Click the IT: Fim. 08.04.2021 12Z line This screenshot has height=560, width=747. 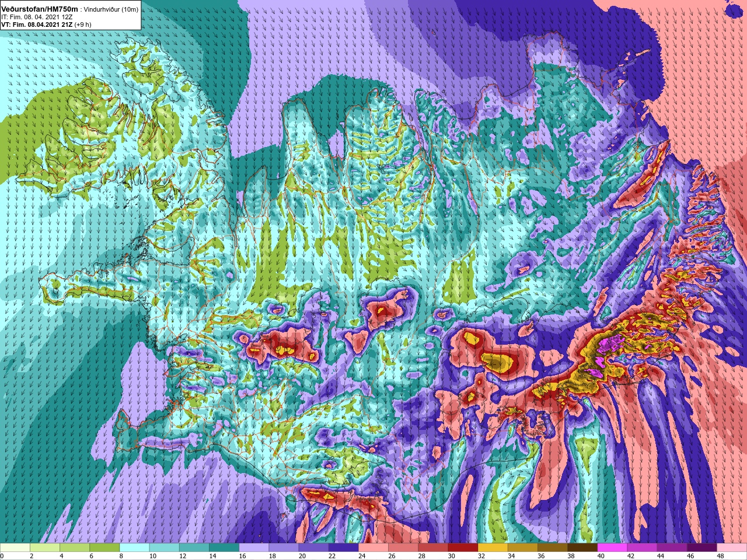pos(37,17)
